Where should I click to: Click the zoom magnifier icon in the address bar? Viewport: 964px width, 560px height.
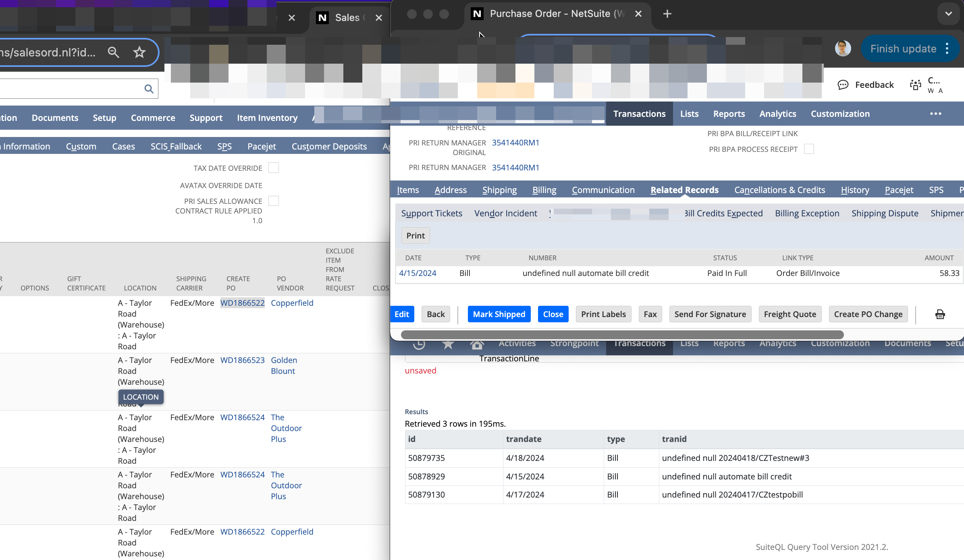(x=113, y=52)
